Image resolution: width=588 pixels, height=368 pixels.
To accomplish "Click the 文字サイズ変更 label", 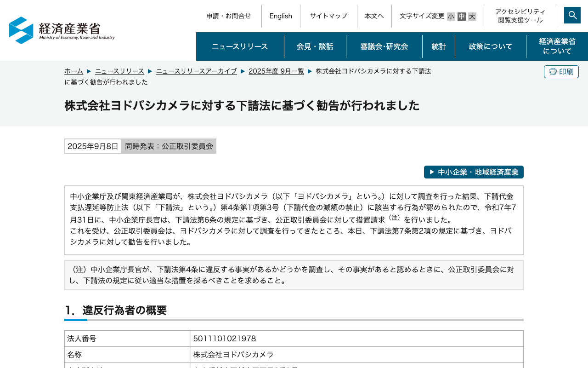I will click(422, 16).
